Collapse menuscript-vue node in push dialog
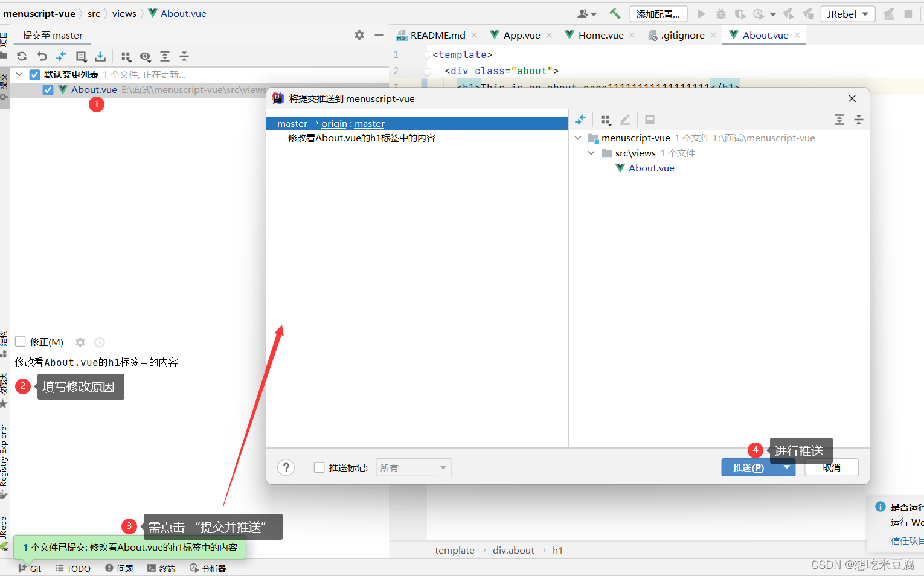Screen dimensions: 924x576 578,138
